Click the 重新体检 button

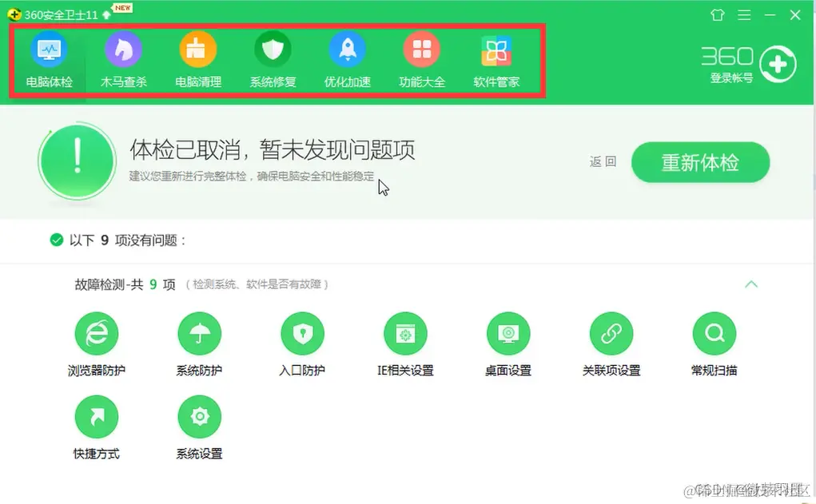click(700, 162)
